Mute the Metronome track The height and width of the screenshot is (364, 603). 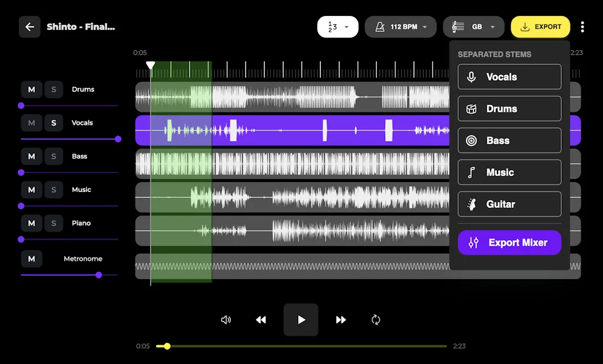pos(31,259)
